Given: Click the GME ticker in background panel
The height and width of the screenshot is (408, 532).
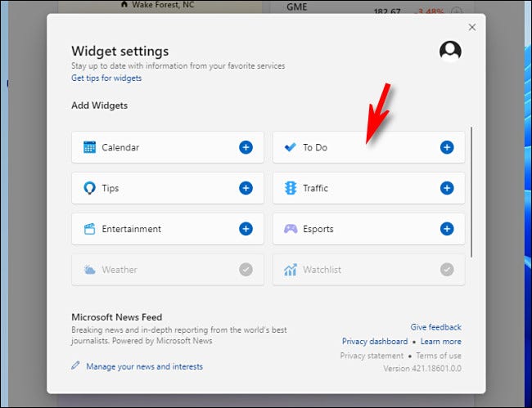Looking at the screenshot, I should [x=297, y=7].
